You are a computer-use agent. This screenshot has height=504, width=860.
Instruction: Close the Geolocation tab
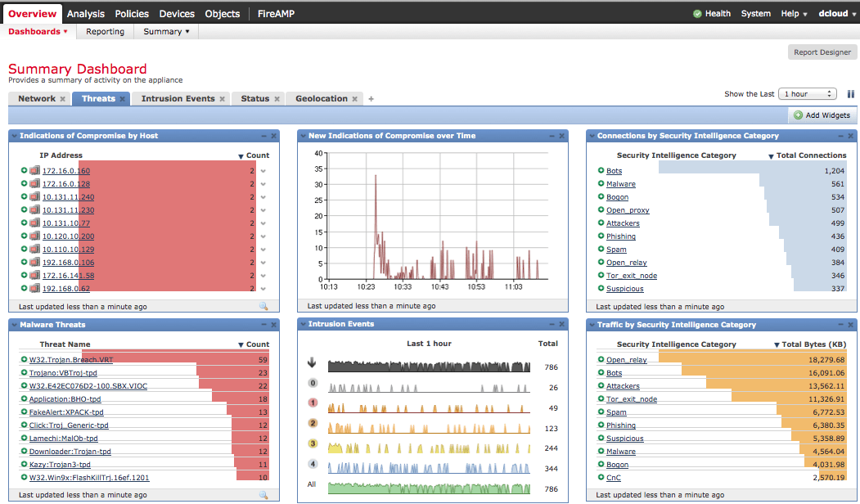(356, 99)
